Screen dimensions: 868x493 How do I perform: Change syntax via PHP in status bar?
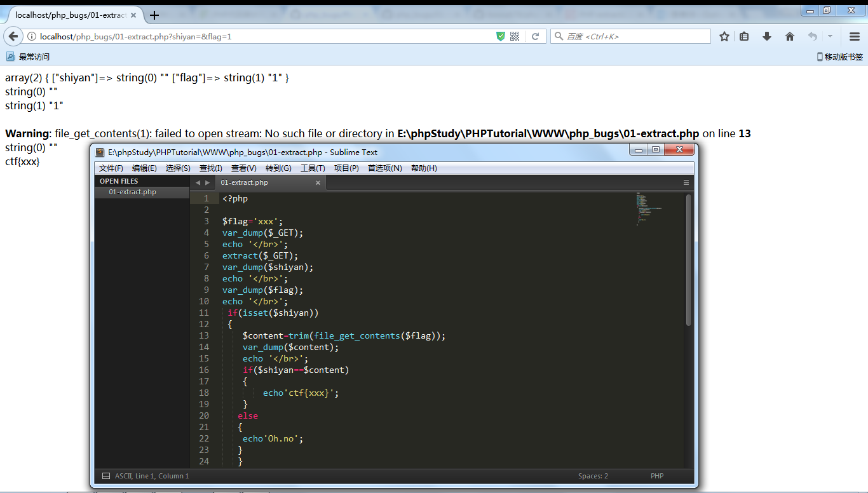657,476
